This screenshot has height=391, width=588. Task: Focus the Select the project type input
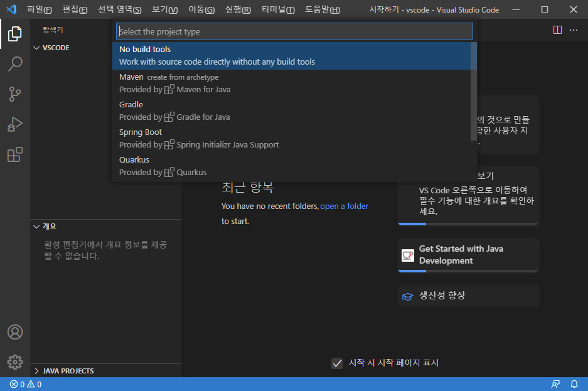[x=295, y=31]
